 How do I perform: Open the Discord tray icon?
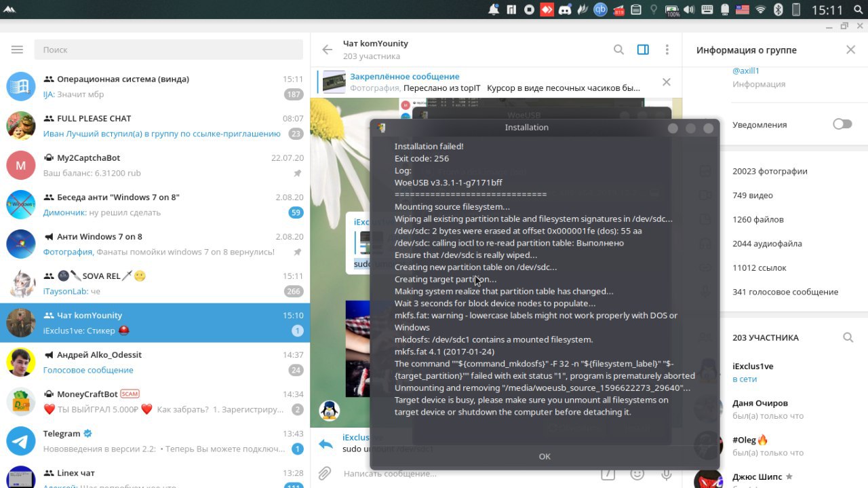click(565, 10)
